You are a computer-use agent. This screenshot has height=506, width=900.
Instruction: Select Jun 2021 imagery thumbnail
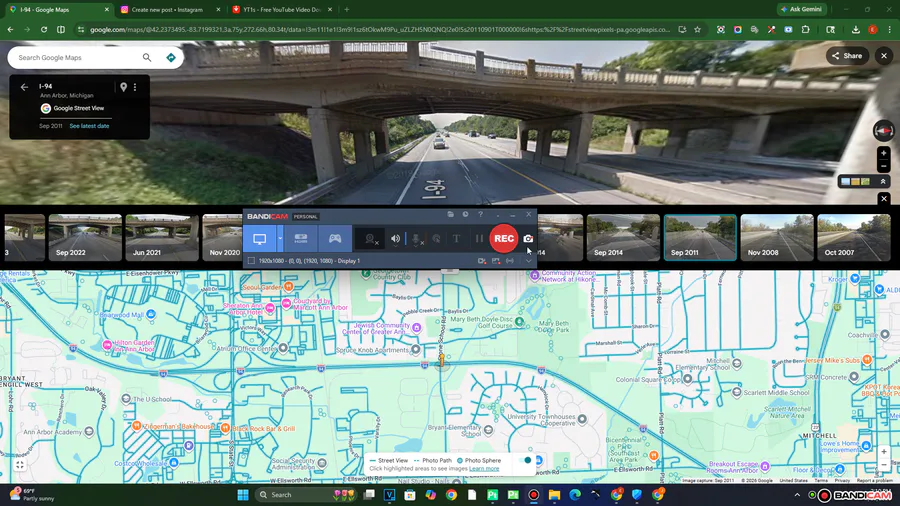pyautogui.click(x=162, y=238)
